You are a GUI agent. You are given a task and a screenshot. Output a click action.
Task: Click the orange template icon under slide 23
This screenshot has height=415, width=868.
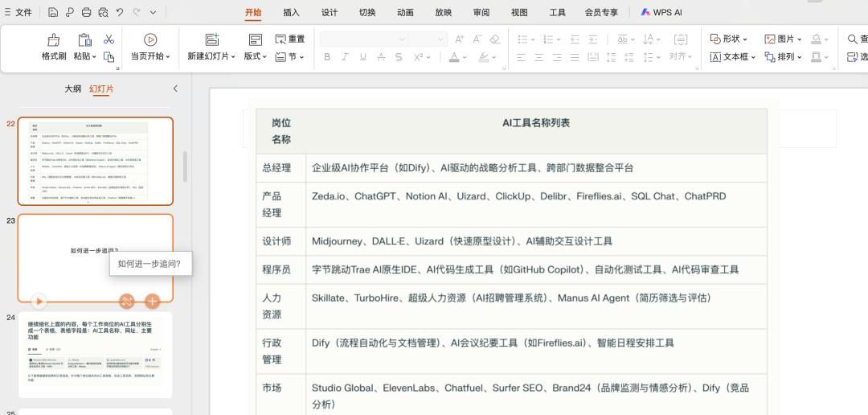[127, 301]
